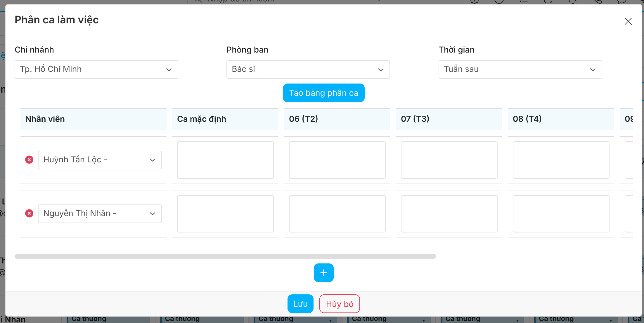
Task: Close the Phân ca làm việc dialog
Action: tap(628, 21)
